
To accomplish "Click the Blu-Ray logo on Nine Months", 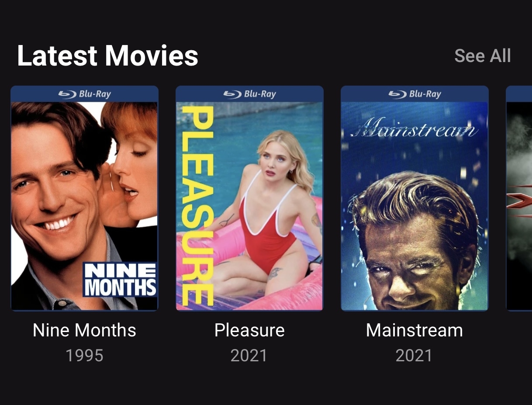I will [x=84, y=94].
